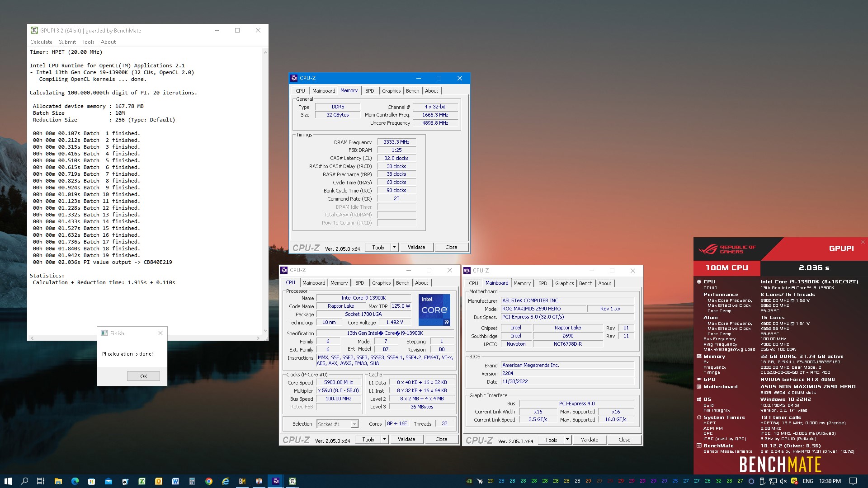868x488 pixels.
Task: Click DRAM Frequency 3333.3 MHz value
Action: click(x=396, y=142)
